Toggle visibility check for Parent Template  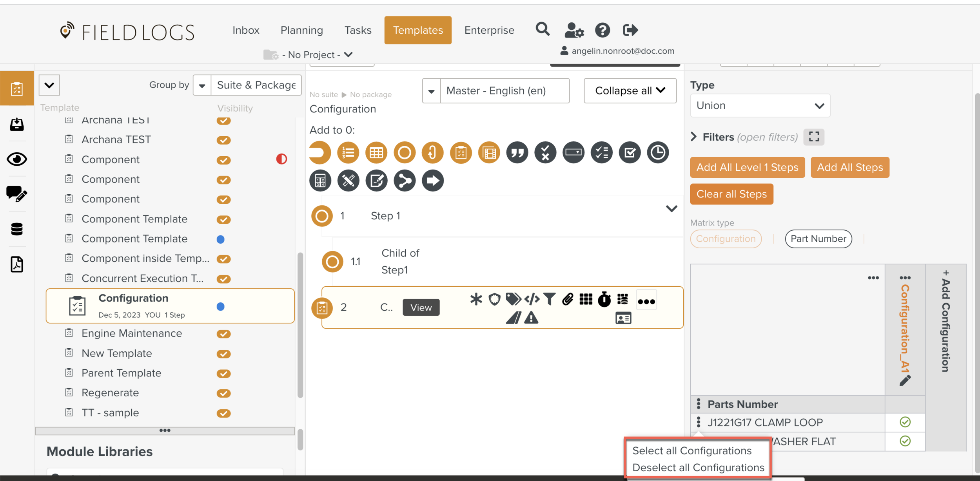(x=223, y=373)
